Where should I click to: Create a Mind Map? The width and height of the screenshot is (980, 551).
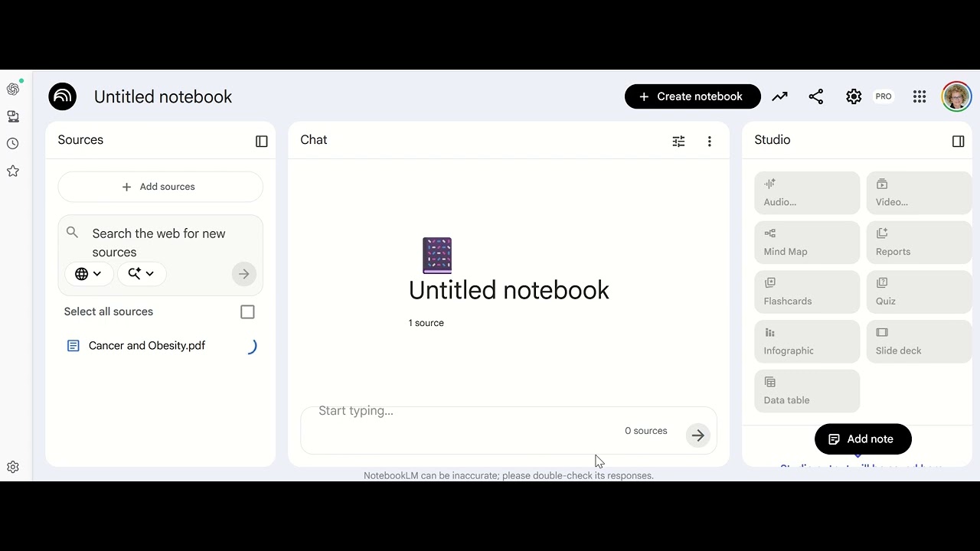point(807,243)
